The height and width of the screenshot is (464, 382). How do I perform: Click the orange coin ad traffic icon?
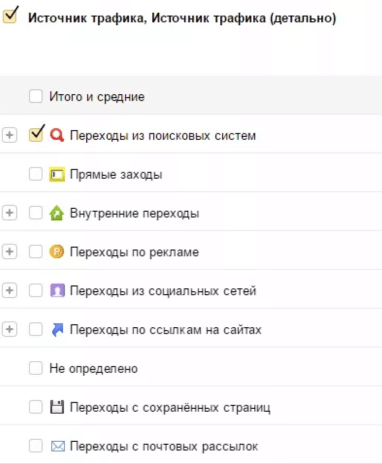[57, 252]
